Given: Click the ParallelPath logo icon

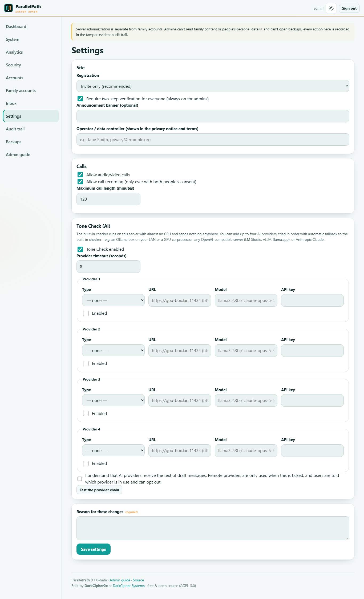Looking at the screenshot, I should 9,8.
